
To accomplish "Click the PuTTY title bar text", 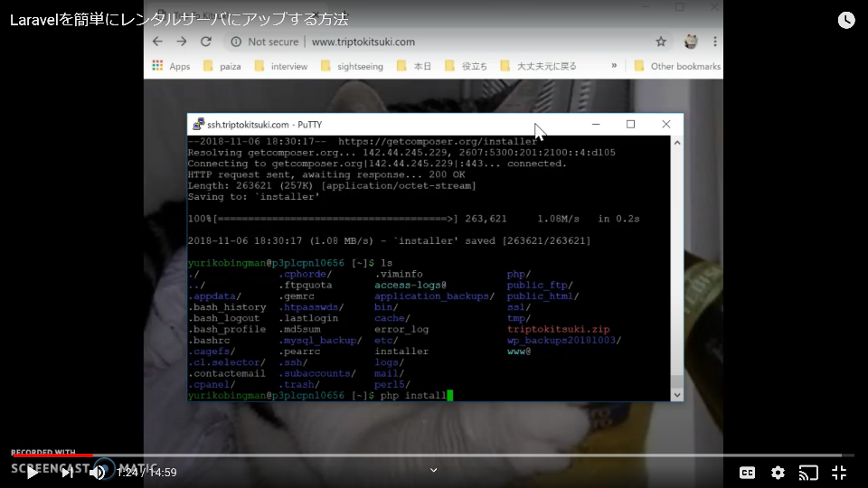I will (265, 125).
